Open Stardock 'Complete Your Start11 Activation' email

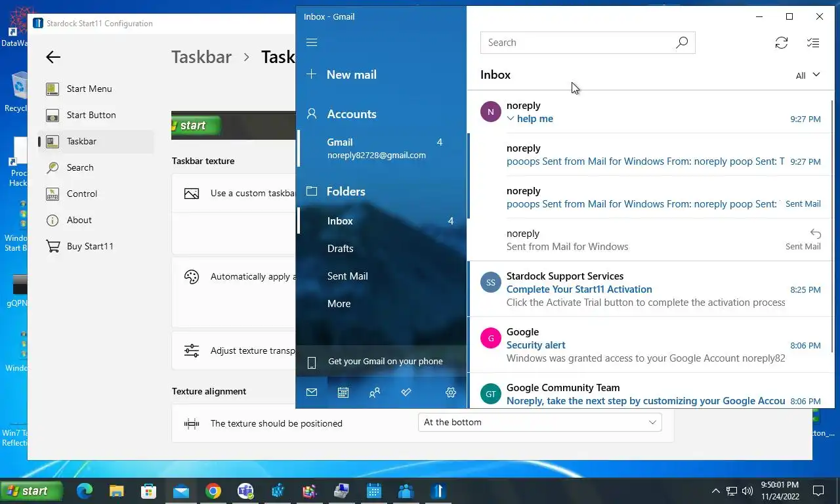click(x=650, y=289)
